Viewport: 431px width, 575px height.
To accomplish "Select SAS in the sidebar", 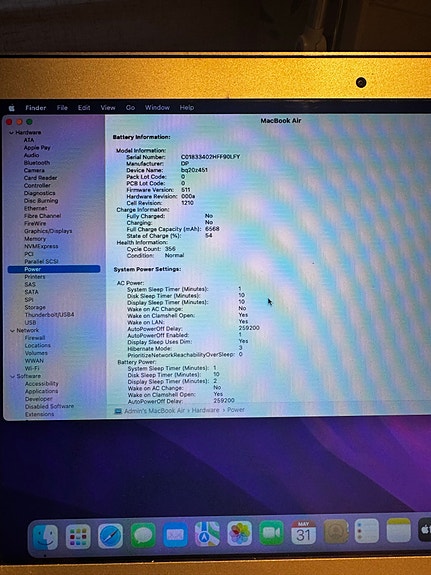I will click(x=30, y=285).
